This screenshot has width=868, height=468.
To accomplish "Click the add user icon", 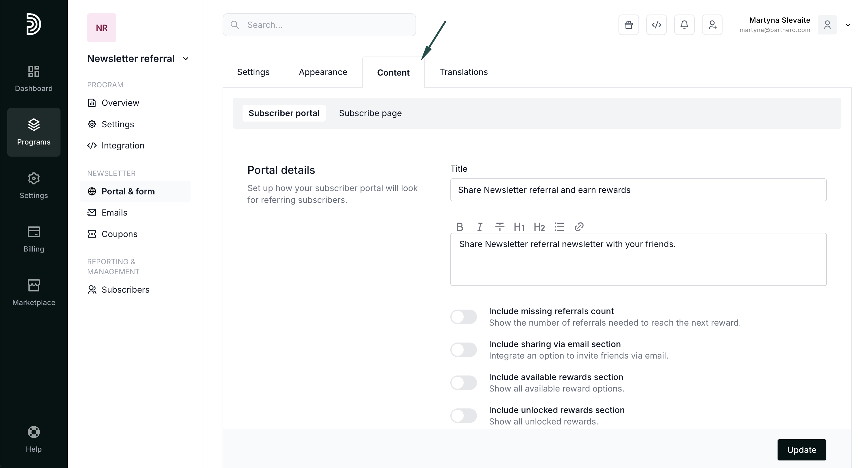I will tap(712, 24).
